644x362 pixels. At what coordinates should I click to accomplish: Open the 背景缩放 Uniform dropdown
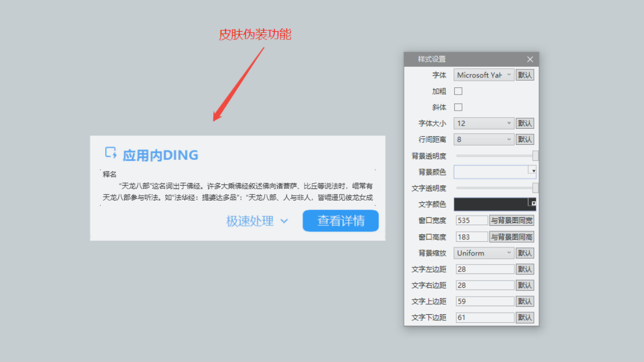click(x=484, y=253)
